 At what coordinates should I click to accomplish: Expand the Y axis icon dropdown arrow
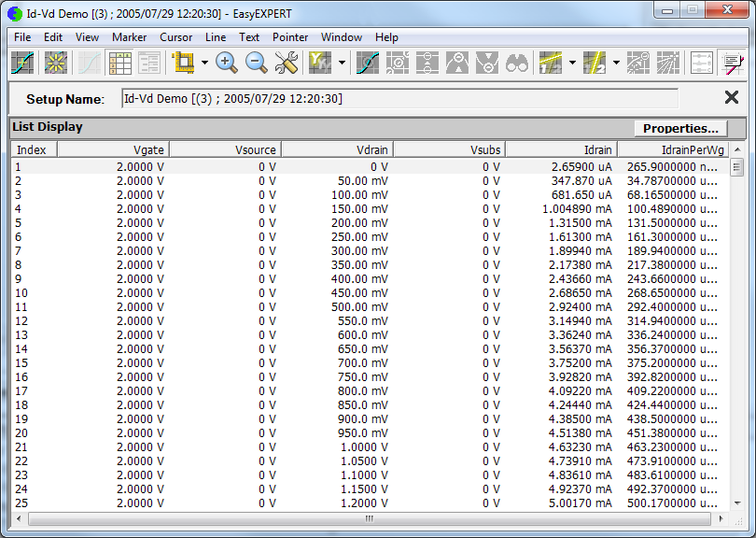pos(342,64)
